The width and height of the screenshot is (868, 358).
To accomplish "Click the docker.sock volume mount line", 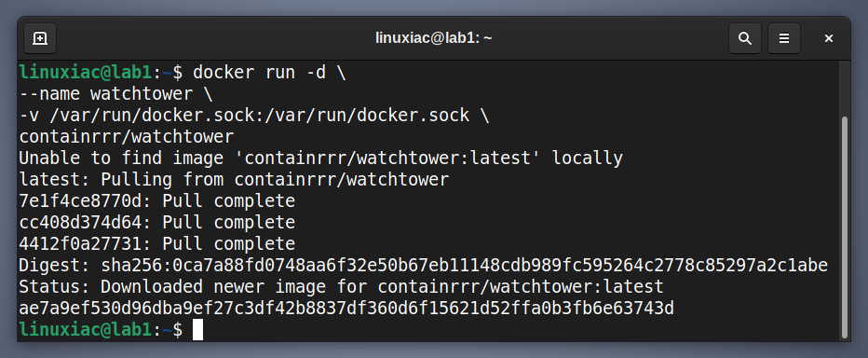I will [254, 116].
